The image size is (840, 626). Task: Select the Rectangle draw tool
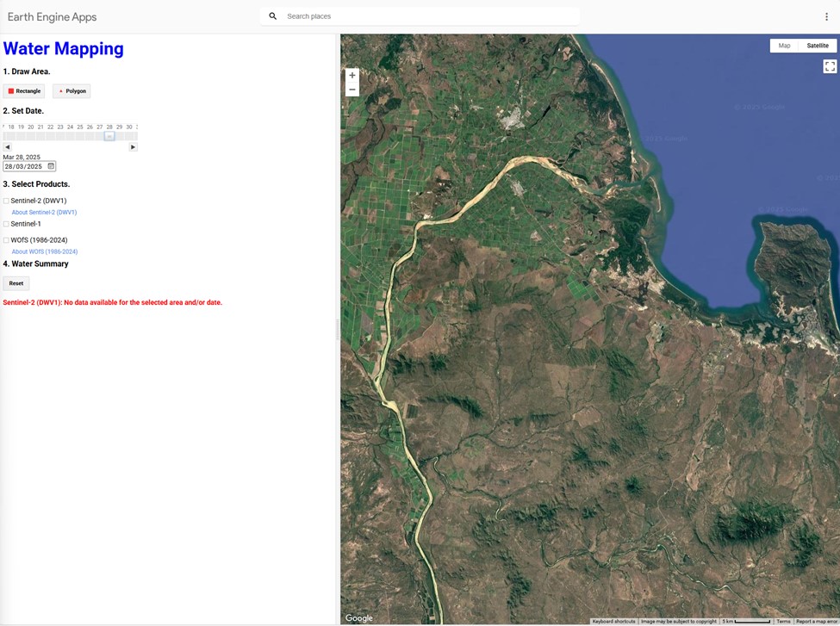tap(24, 91)
